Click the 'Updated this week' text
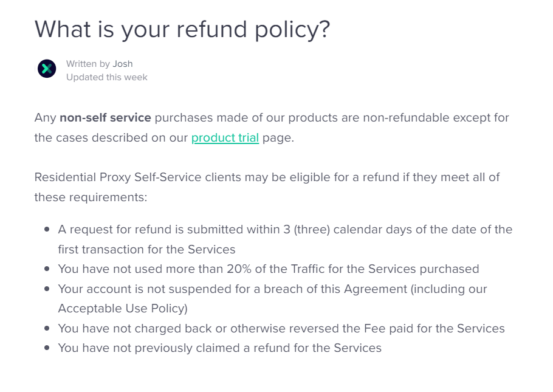Viewport: 553px width, 392px height. (107, 77)
